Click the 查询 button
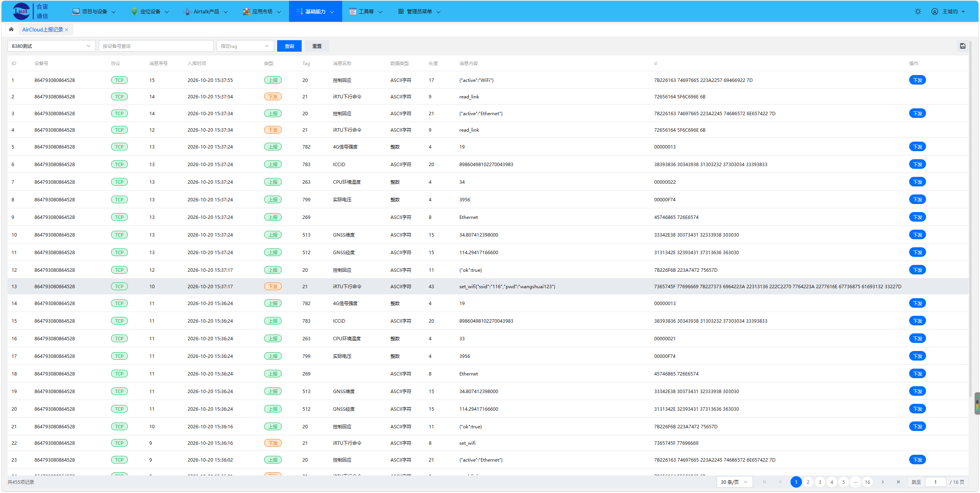The image size is (980, 493). [289, 46]
